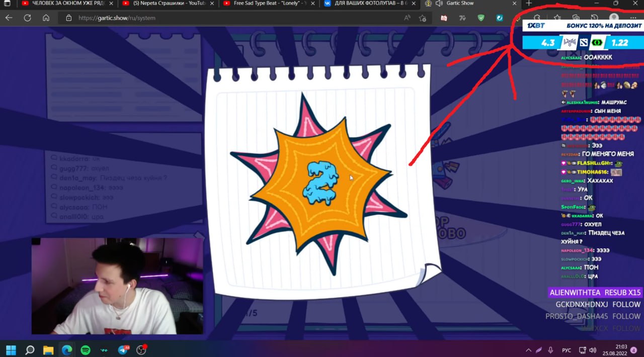Click the microphone icon in system tray
The height and width of the screenshot is (357, 644).
[x=550, y=350]
